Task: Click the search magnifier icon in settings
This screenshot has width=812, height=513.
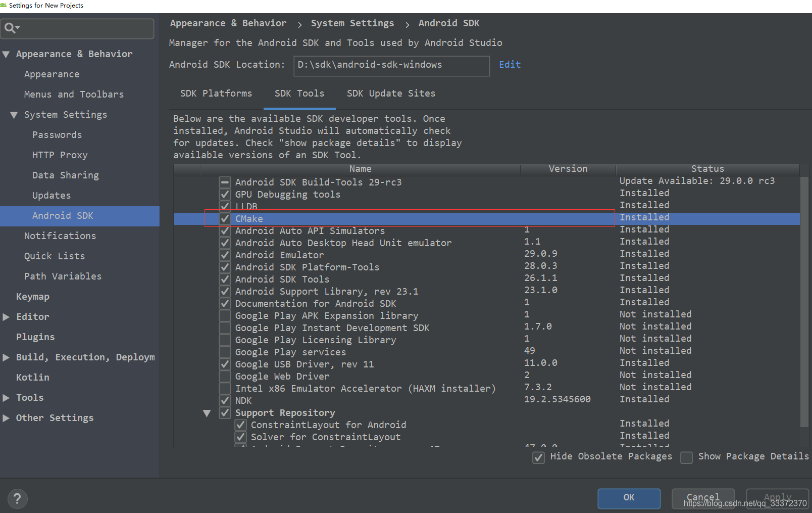Action: (11, 28)
